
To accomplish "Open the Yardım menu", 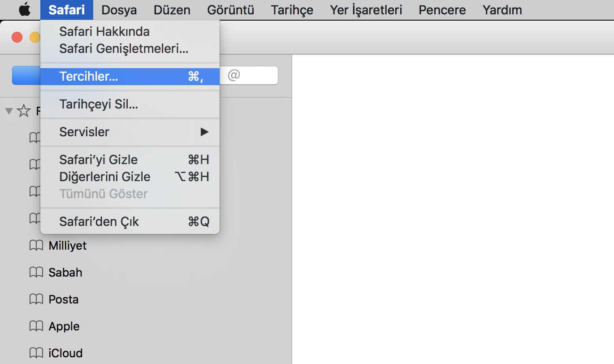I will [x=502, y=9].
